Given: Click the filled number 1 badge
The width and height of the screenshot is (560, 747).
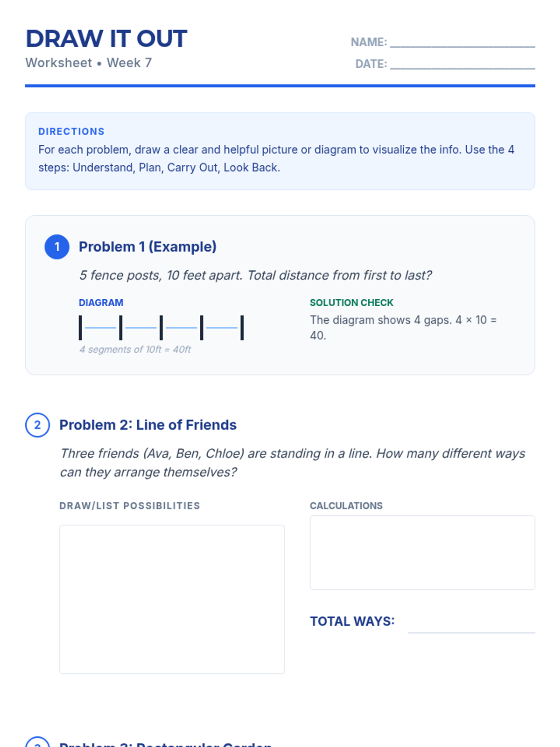Looking at the screenshot, I should (x=57, y=247).
